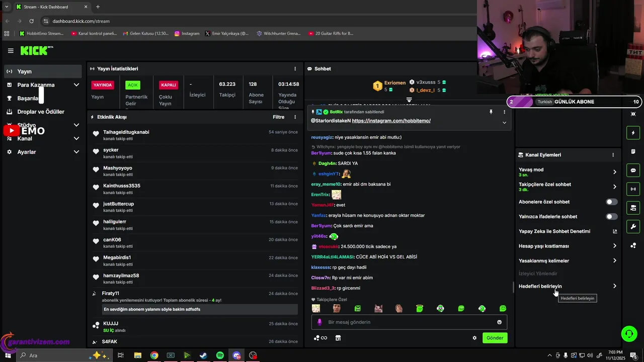Open Hesap yaşı kısıtlaması arrow
Image resolution: width=644 pixels, height=362 pixels.
[x=614, y=246]
